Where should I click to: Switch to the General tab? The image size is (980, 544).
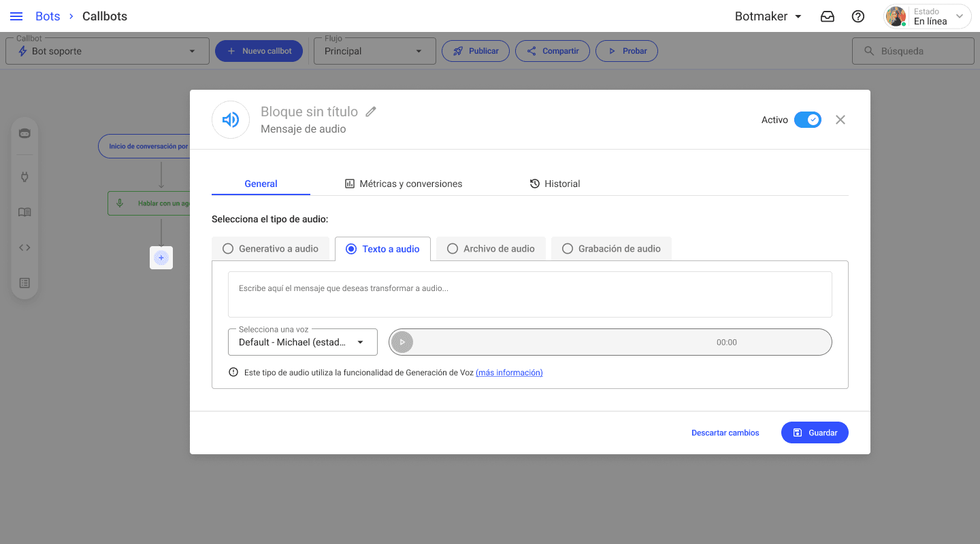point(261,184)
